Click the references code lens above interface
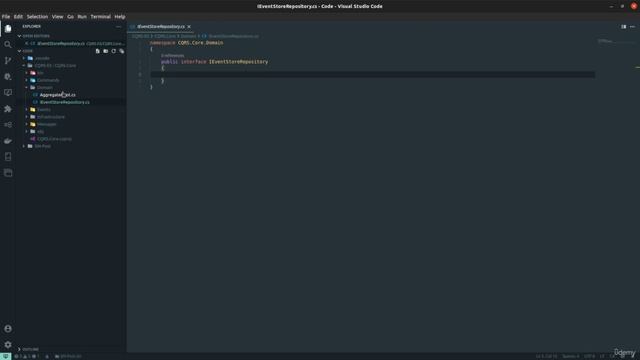This screenshot has width=640, height=360. 172,56
